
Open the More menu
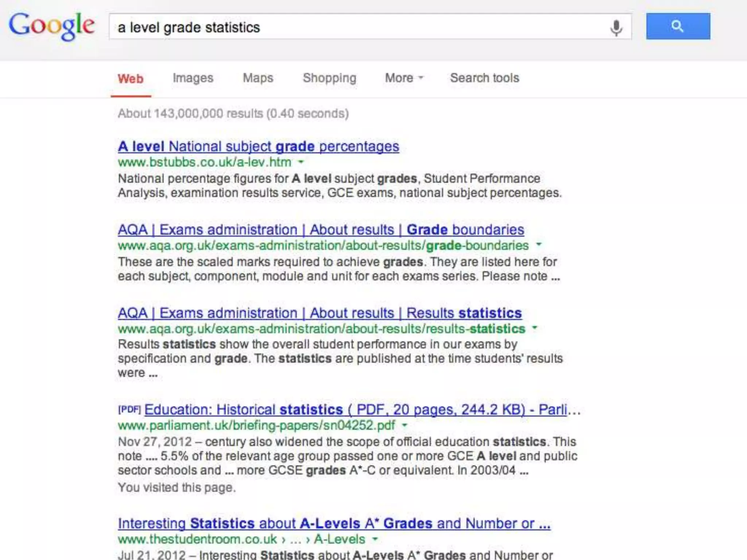404,78
